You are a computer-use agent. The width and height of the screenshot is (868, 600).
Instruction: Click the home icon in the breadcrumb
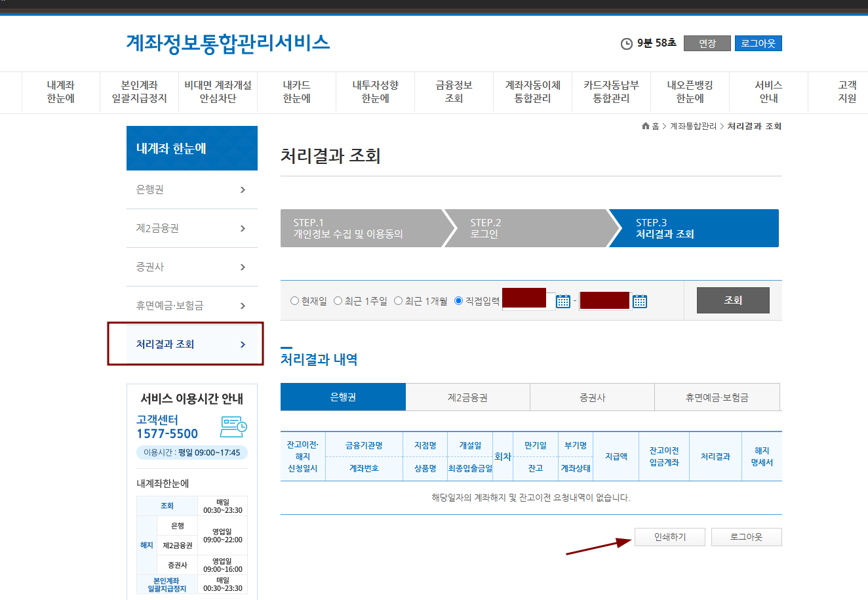[644, 126]
